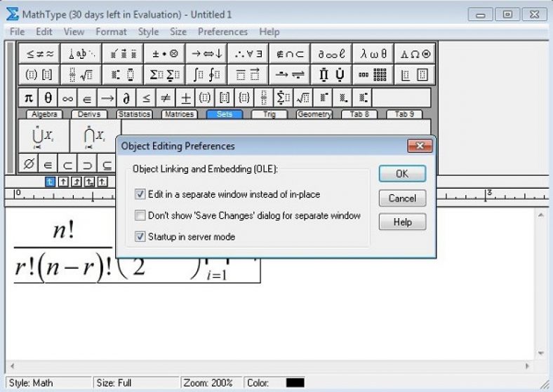Open the integral templates palette
This screenshot has width=553, height=392.
pyautogui.click(x=206, y=74)
